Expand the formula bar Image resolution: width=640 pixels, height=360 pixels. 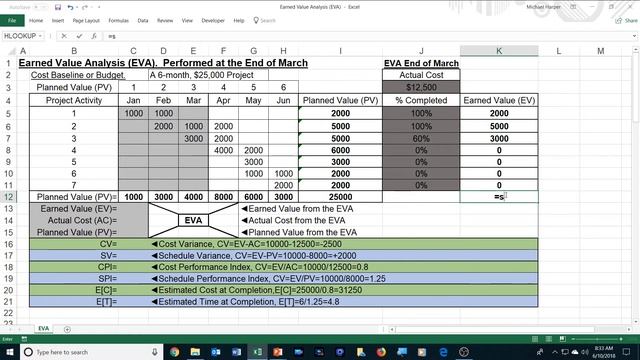[634, 36]
